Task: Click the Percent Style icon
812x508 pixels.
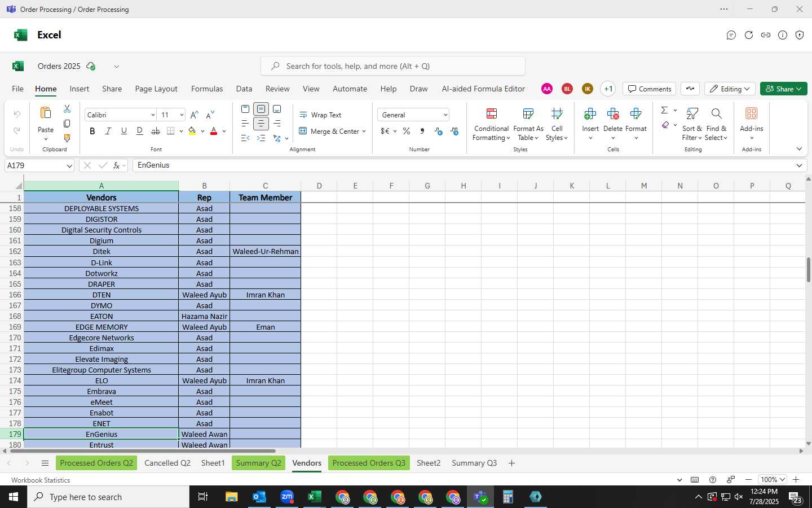Action: [407, 131]
